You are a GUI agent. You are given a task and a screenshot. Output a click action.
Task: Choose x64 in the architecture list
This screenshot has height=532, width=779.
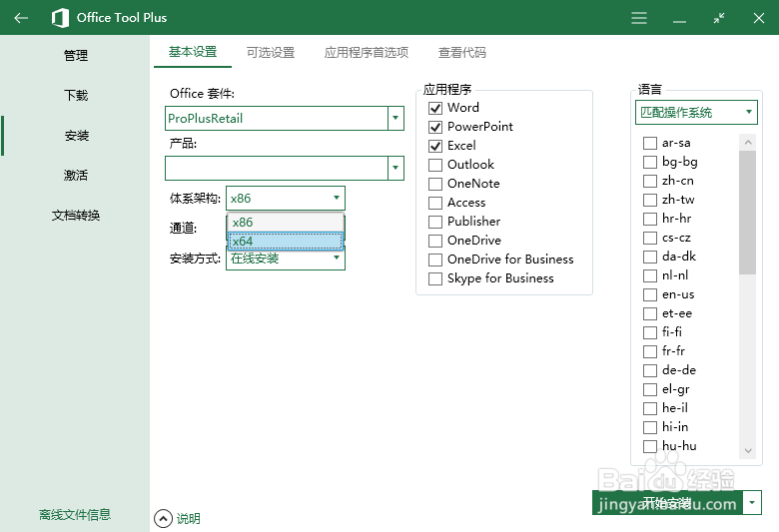coord(286,241)
